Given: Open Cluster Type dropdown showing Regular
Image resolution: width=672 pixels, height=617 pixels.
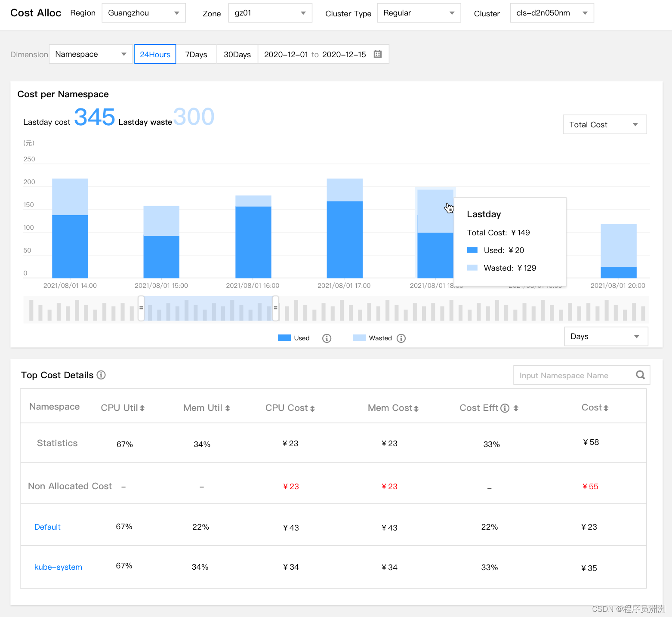Looking at the screenshot, I should tap(419, 13).
